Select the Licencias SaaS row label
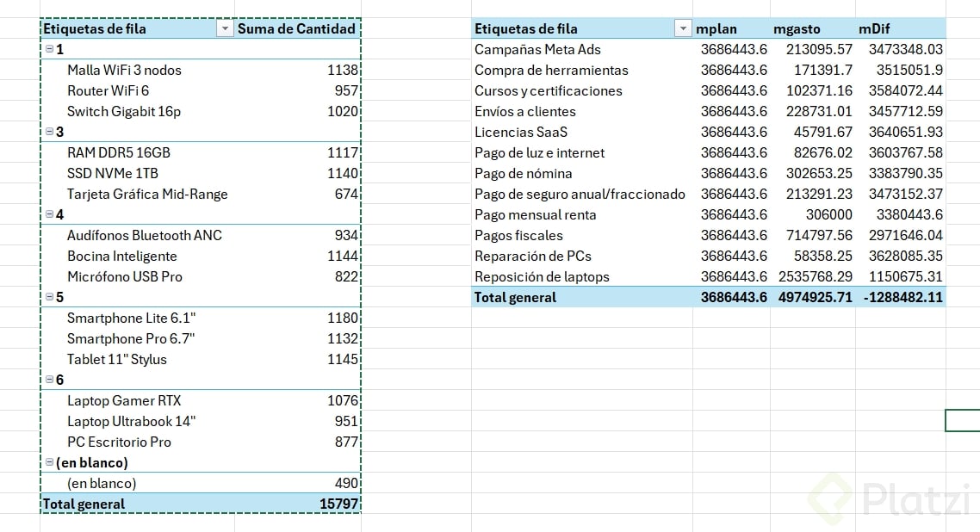 (x=521, y=132)
